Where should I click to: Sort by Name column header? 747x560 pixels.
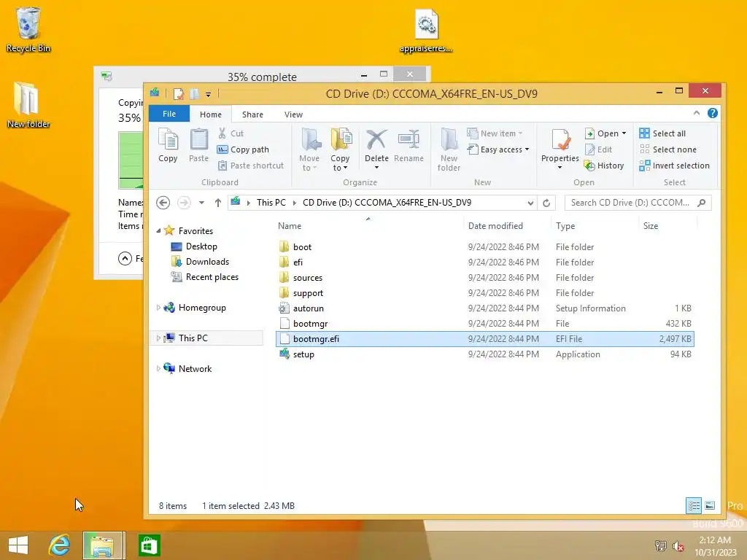tap(368, 226)
